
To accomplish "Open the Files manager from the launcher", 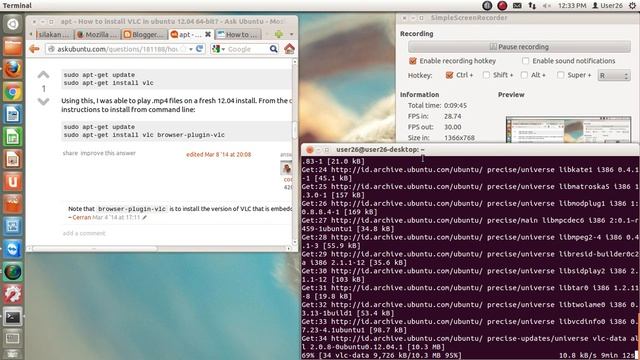I will (13, 47).
